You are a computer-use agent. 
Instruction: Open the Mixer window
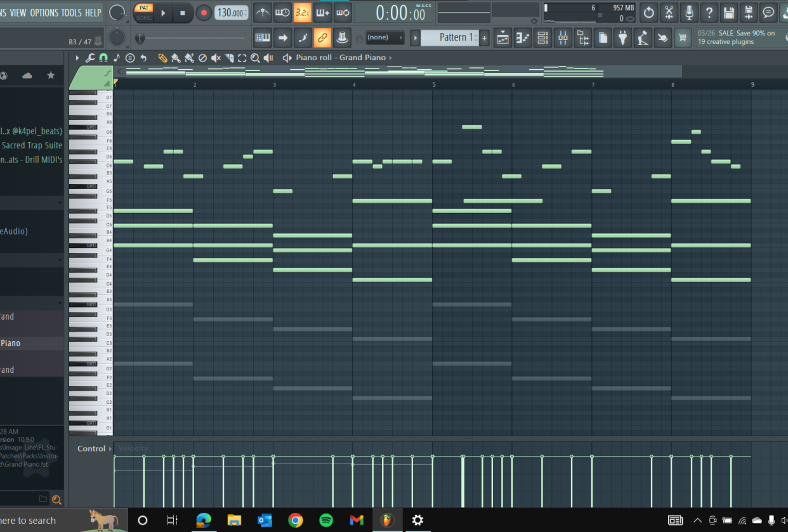pos(563,37)
